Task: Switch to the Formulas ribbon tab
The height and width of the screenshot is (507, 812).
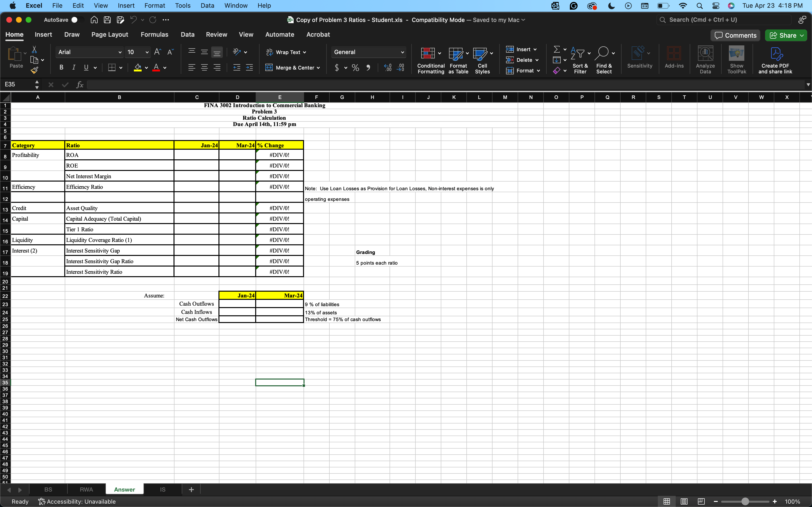Action: 154,34
